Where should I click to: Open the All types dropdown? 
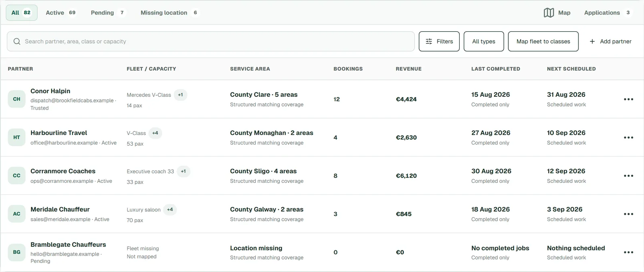click(484, 41)
